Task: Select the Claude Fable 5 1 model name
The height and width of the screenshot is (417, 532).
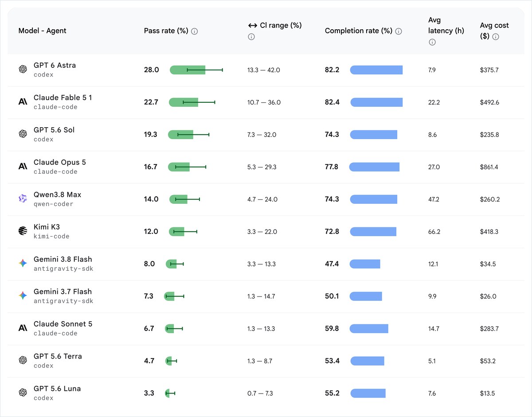Action: (x=63, y=97)
